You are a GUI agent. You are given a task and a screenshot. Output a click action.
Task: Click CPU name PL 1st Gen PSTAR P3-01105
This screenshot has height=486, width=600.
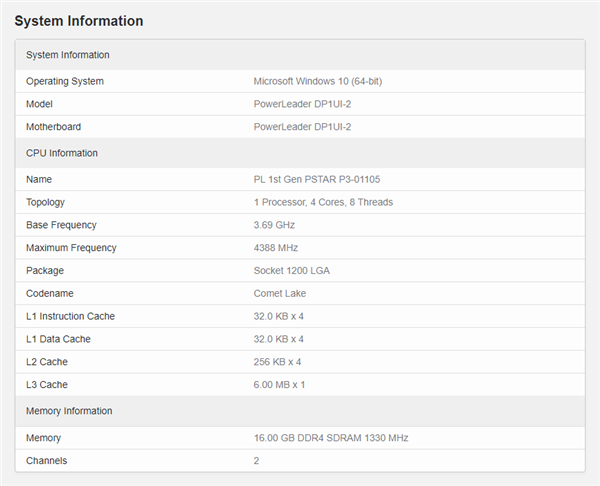point(317,179)
